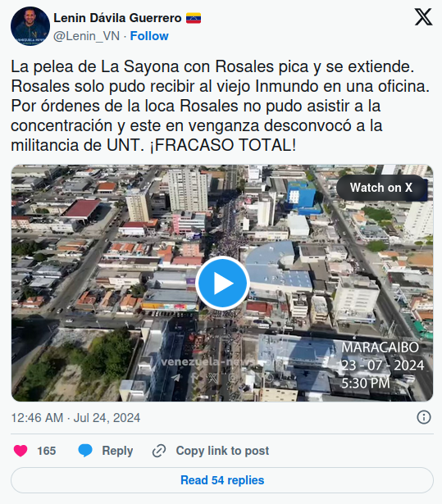This screenshot has height=504, width=442.
Task: Click the 165 likes count
Action: click(46, 451)
